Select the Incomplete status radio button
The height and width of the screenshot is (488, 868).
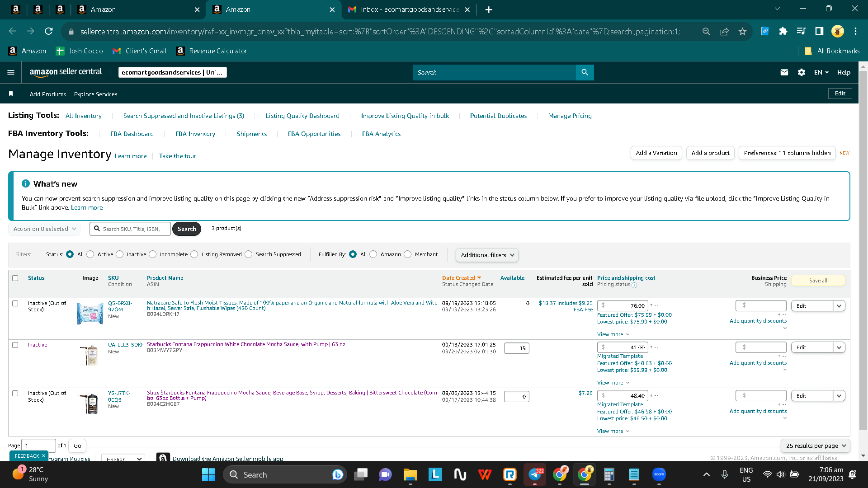tap(153, 254)
